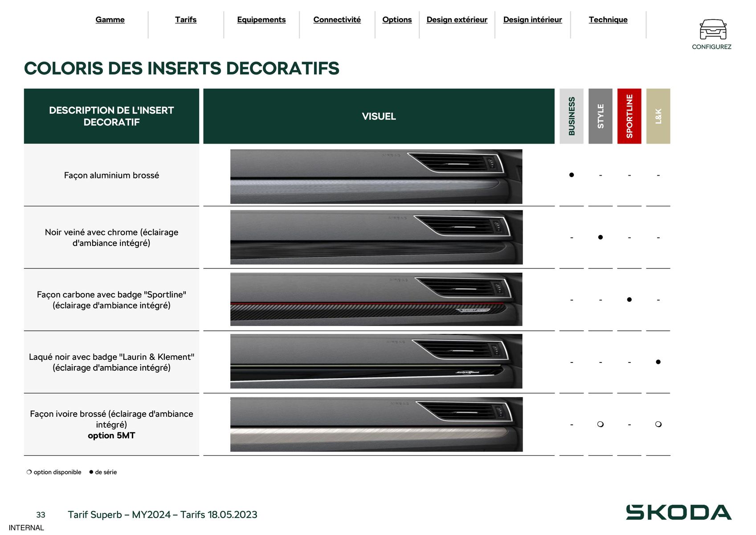The height and width of the screenshot is (535, 756).
Task: Click standard dot for Noir veiné in Style
Action: coord(601,237)
